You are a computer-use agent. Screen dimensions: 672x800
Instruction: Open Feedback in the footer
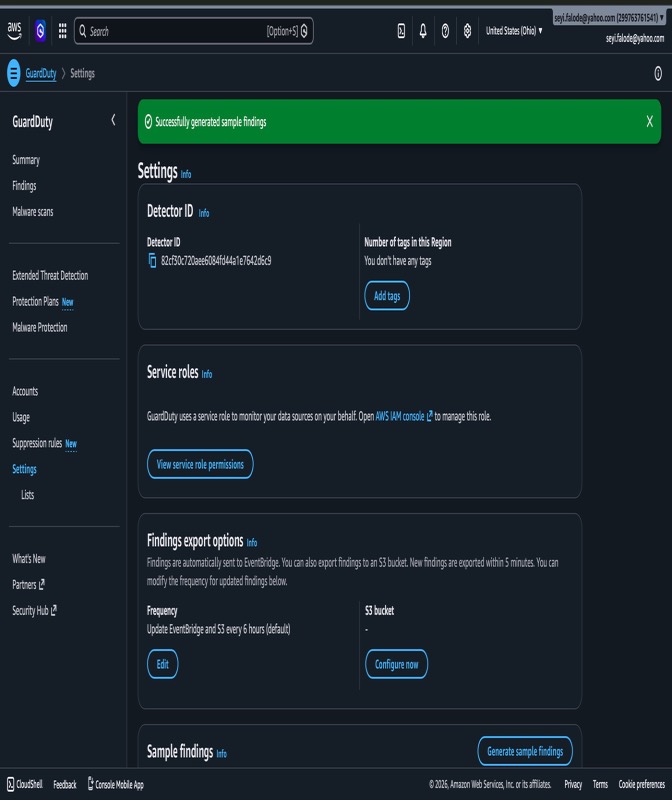tap(65, 784)
